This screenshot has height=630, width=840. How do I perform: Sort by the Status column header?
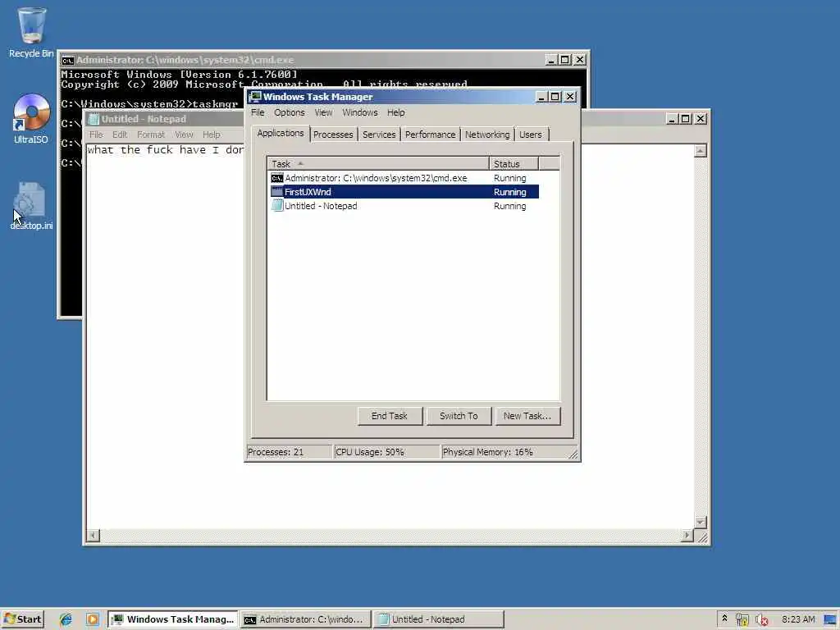(x=514, y=164)
